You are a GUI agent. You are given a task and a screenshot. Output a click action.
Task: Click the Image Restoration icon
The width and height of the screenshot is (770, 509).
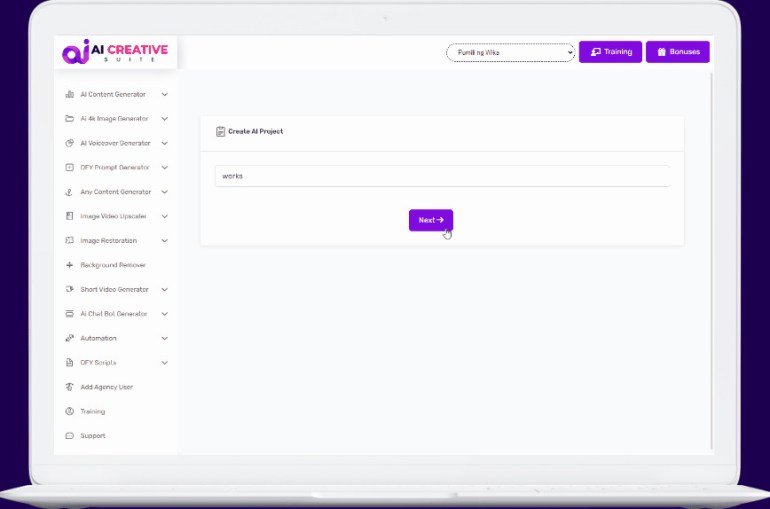point(70,241)
